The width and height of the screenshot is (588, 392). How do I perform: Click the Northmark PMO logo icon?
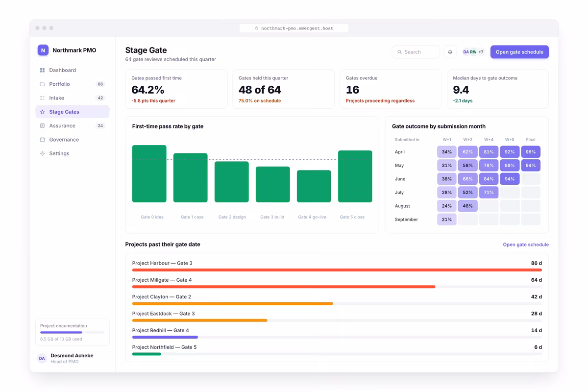(43, 50)
